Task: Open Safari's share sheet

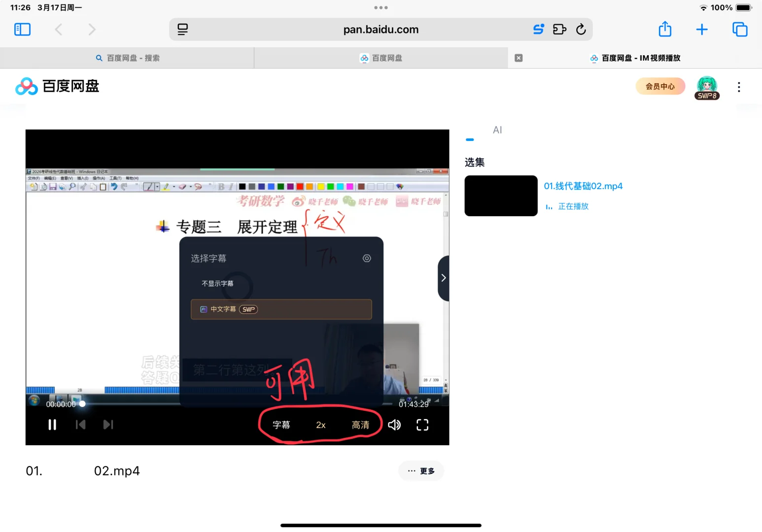Action: 664,29
